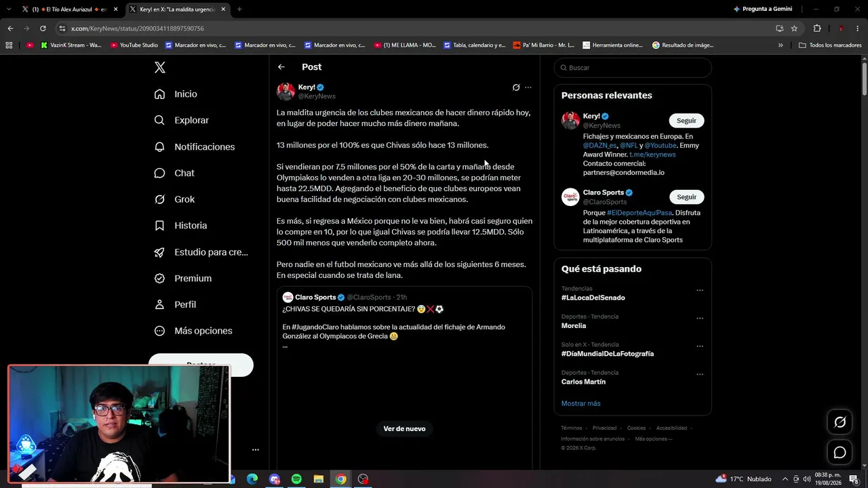Switch to the El Tío Alex Auriazul tab
The width and height of the screenshot is (868, 488).
pos(71,9)
